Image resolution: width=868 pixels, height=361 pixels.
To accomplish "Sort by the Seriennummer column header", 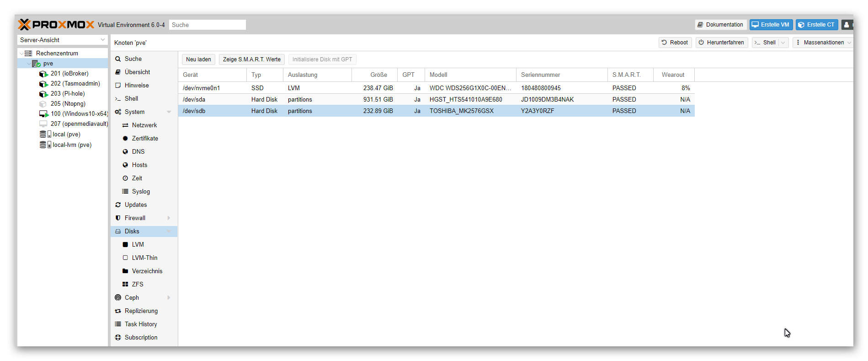I will [562, 75].
